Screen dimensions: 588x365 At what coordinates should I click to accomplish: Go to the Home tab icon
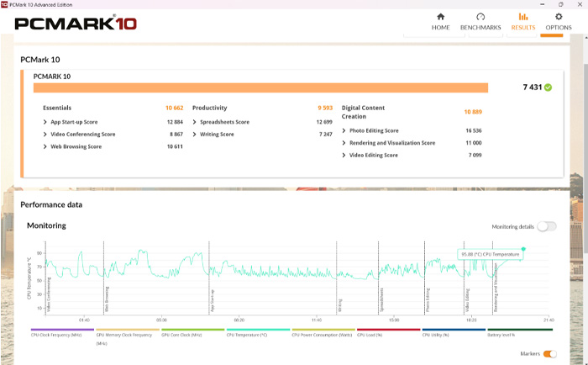tap(441, 17)
